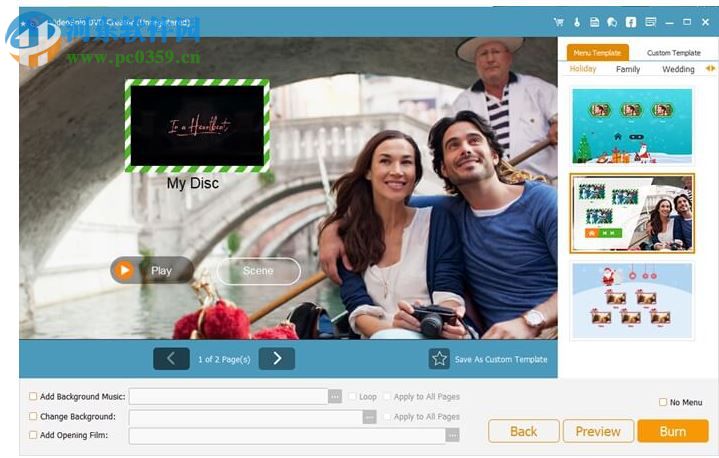Click the Play label on the menu button
This screenshot has width=719, height=458.
click(161, 271)
